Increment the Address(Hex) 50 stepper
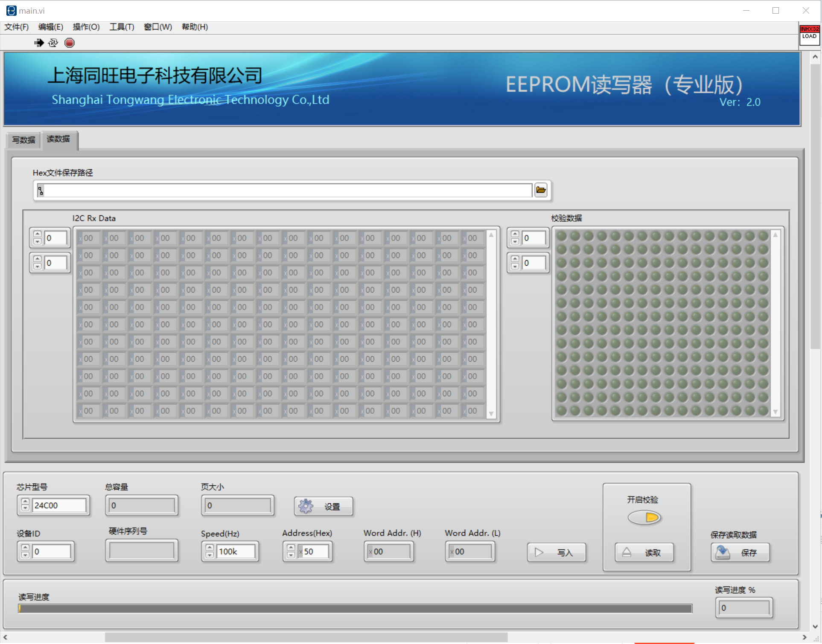The image size is (822, 644). click(x=291, y=548)
